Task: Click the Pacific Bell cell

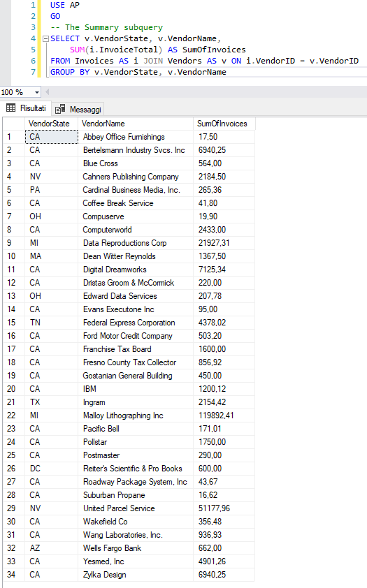Action: point(136,429)
